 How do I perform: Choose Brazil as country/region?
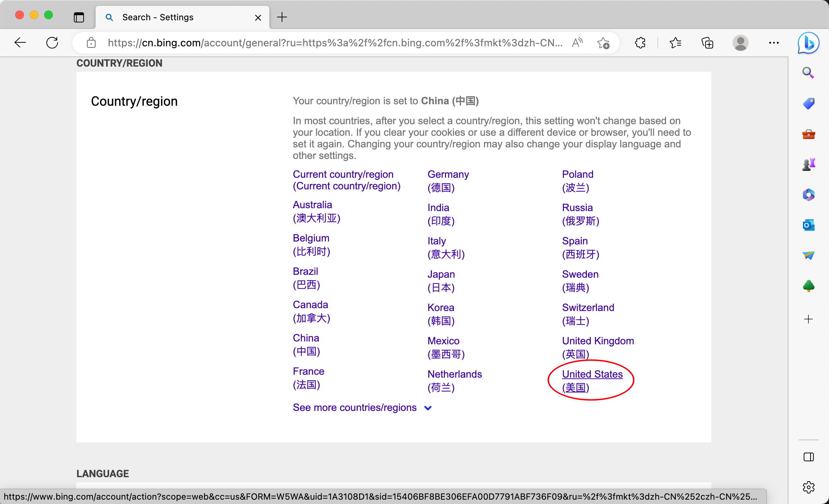point(306,278)
